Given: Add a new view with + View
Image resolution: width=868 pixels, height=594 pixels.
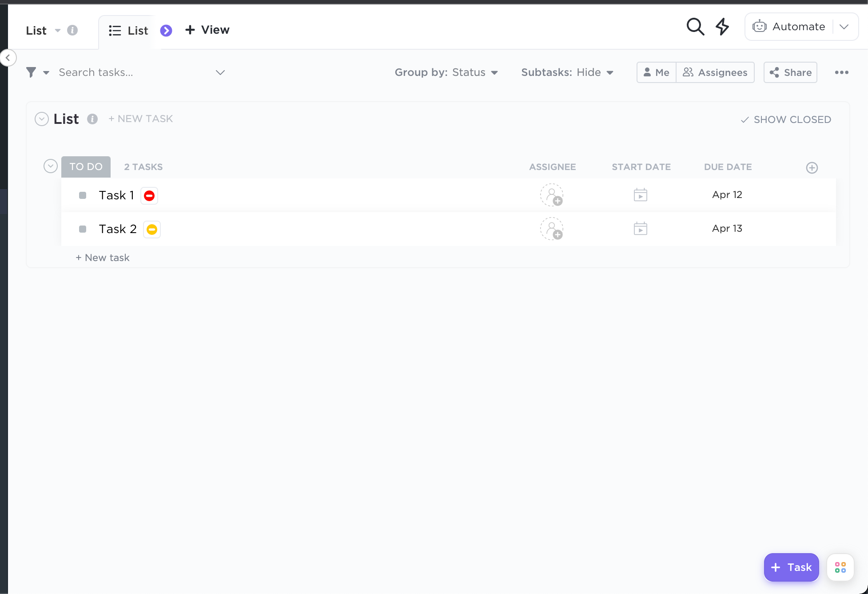Looking at the screenshot, I should (207, 30).
